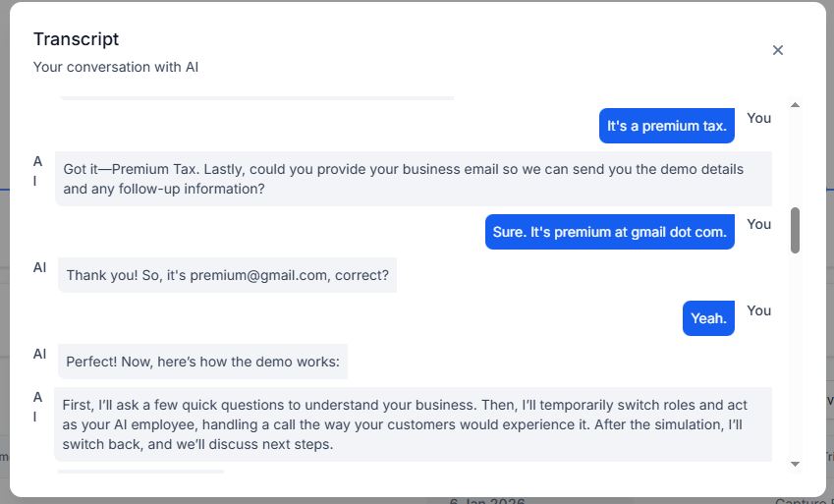Click the scrollbar up arrow

(795, 105)
